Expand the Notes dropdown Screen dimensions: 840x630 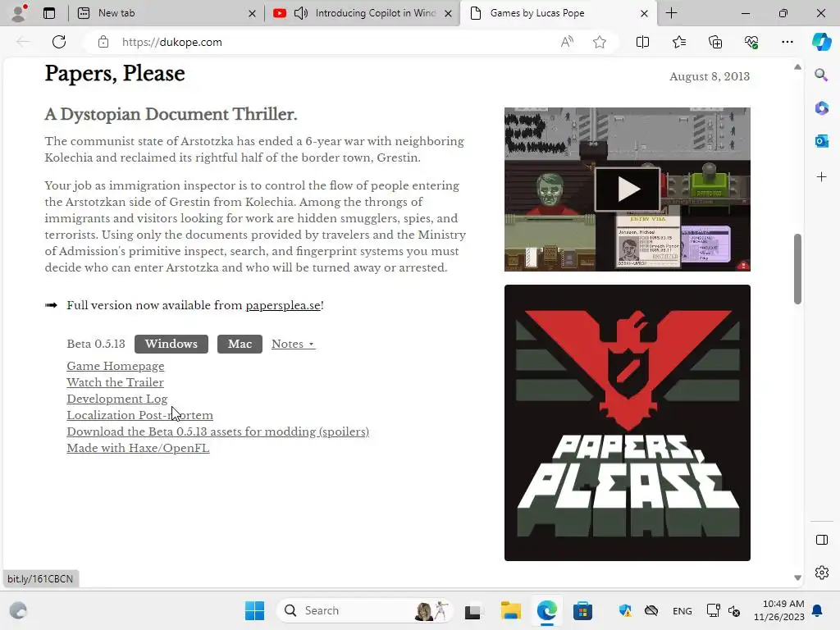[293, 344]
